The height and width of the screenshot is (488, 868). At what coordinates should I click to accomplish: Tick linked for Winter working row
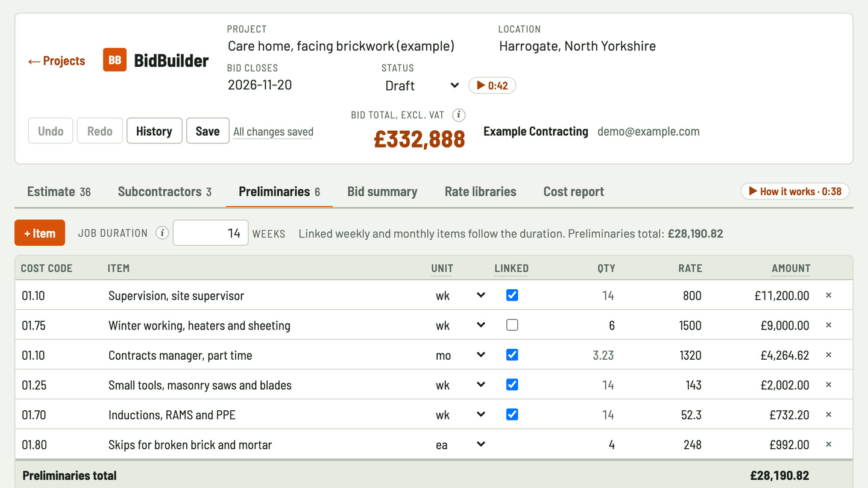pyautogui.click(x=512, y=325)
